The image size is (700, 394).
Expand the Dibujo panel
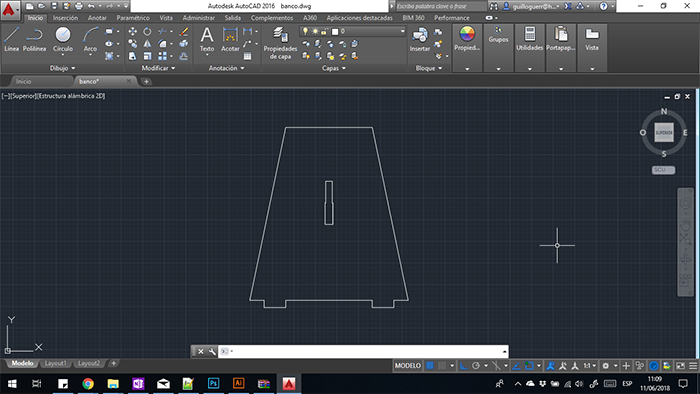pos(62,68)
